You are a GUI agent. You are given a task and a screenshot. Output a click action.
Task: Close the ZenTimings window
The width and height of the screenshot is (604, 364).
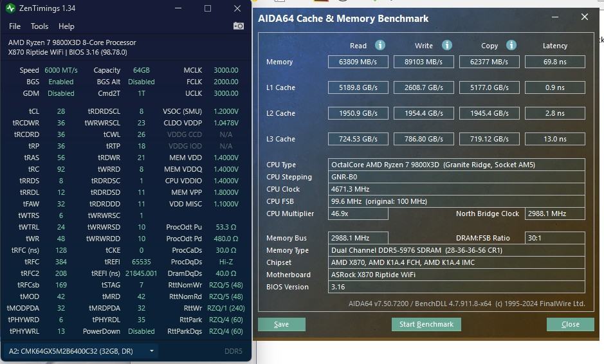(x=237, y=8)
